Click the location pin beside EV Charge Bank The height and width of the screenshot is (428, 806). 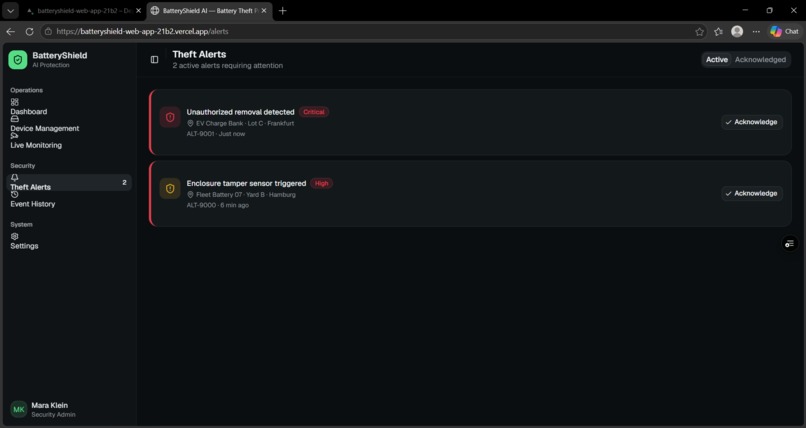(x=190, y=123)
